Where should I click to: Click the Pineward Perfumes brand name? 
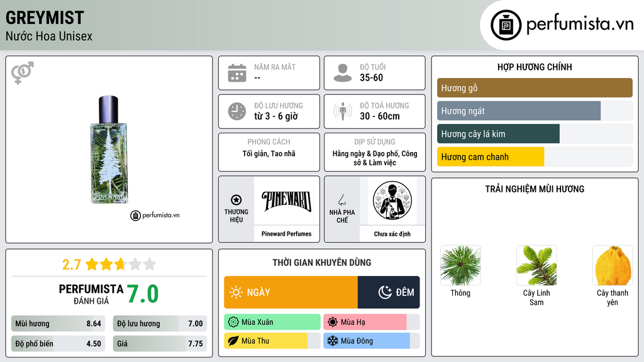286,234
